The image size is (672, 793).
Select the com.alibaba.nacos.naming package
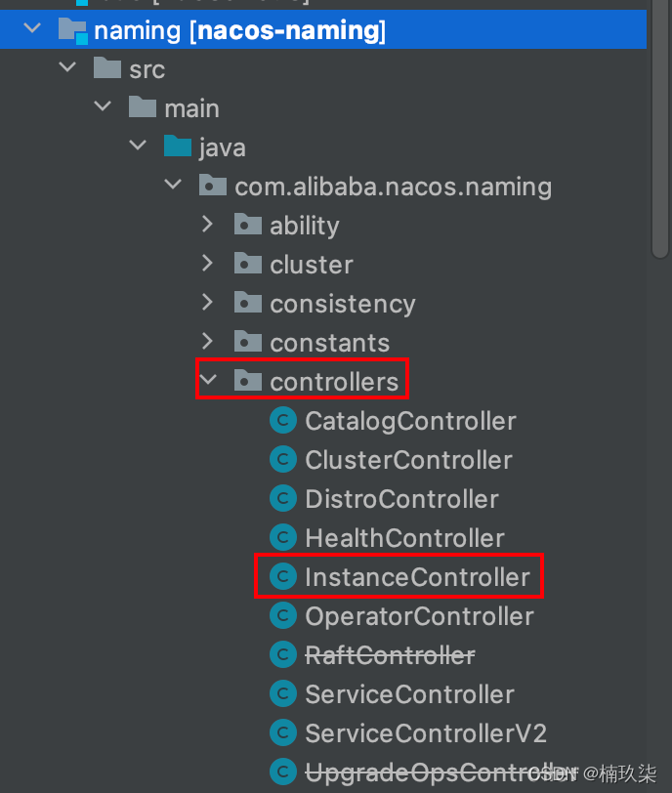click(393, 187)
